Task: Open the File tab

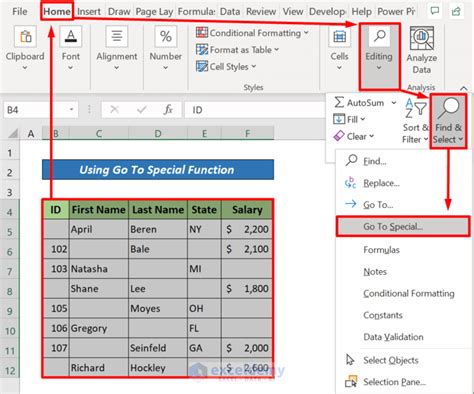Action: [x=20, y=11]
